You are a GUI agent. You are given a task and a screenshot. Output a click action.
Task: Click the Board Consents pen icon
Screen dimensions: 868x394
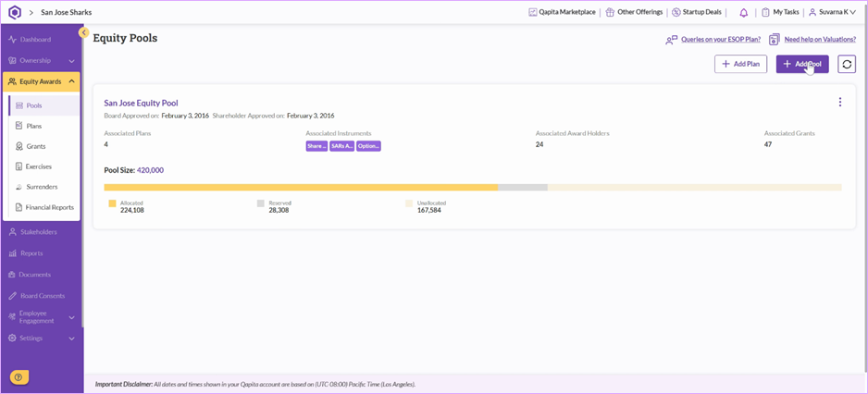[x=12, y=296]
